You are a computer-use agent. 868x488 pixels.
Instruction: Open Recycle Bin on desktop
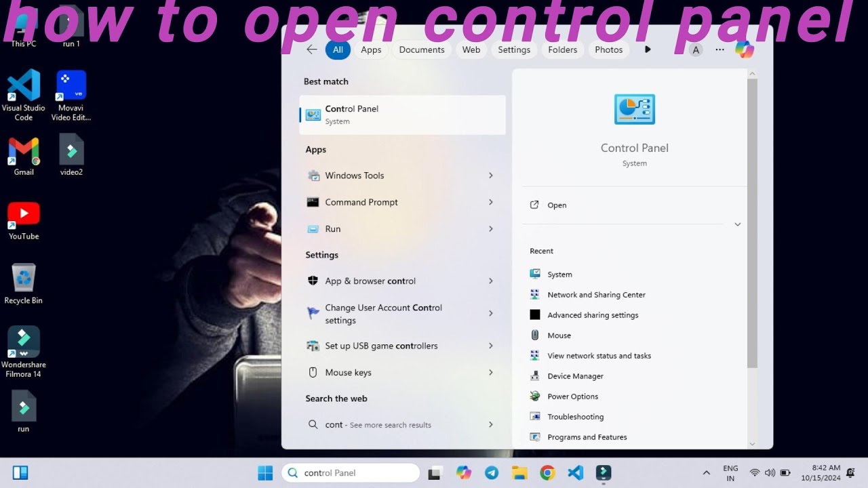coord(24,284)
